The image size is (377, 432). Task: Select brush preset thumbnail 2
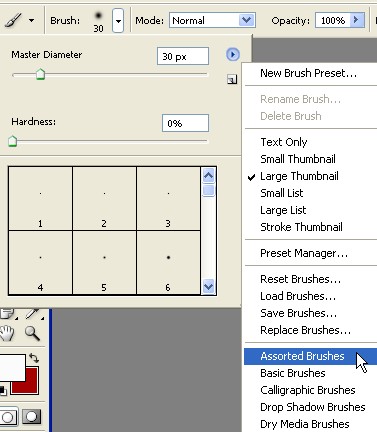[x=104, y=198]
